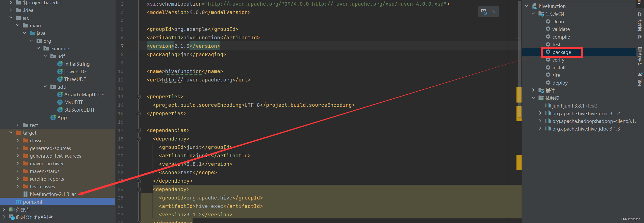Select the test lifecycle gear icon
Screen dimensions: 644x223
[548, 44]
